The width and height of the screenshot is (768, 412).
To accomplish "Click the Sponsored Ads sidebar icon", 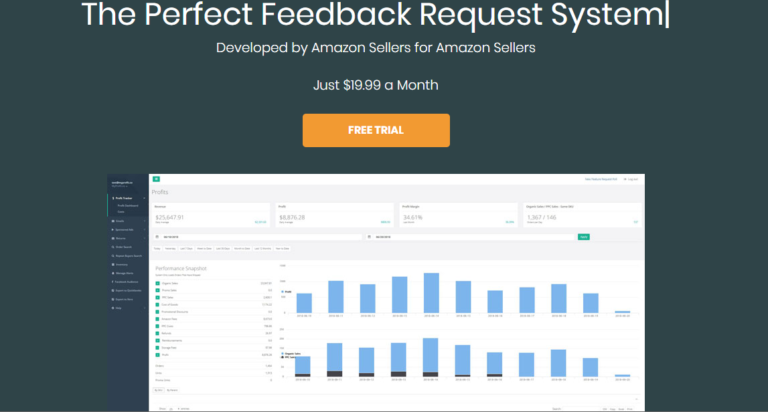I will [x=113, y=230].
